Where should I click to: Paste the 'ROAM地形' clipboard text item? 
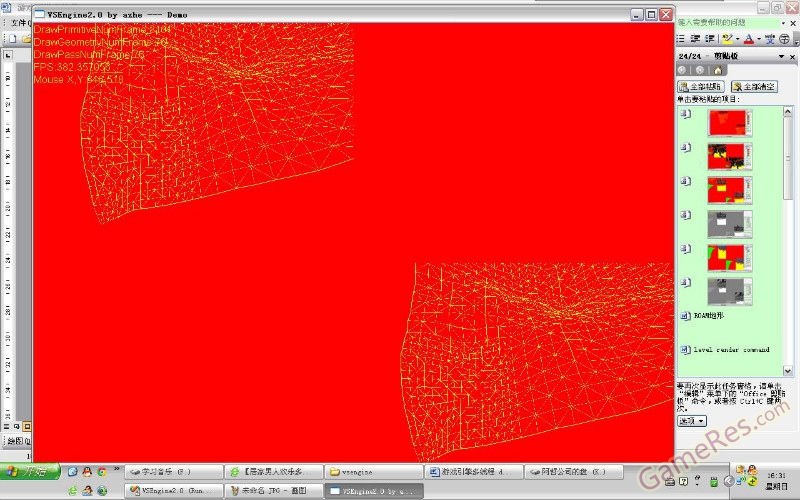[709, 316]
